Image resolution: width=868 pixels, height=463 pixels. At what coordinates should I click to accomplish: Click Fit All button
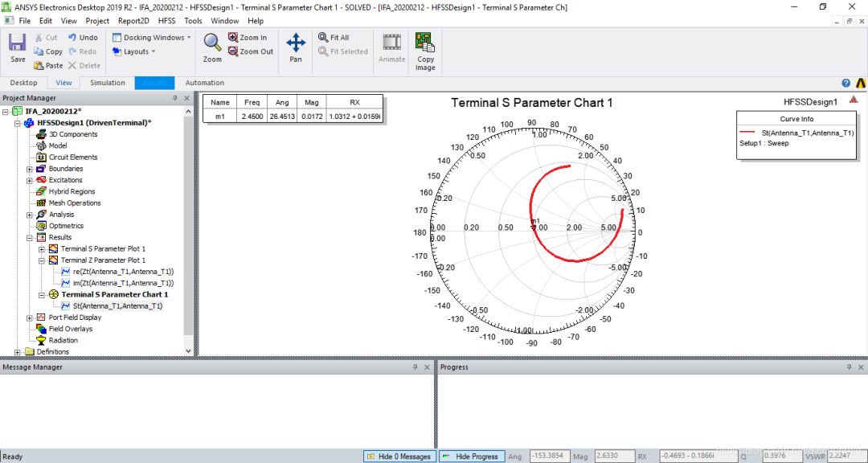point(334,38)
